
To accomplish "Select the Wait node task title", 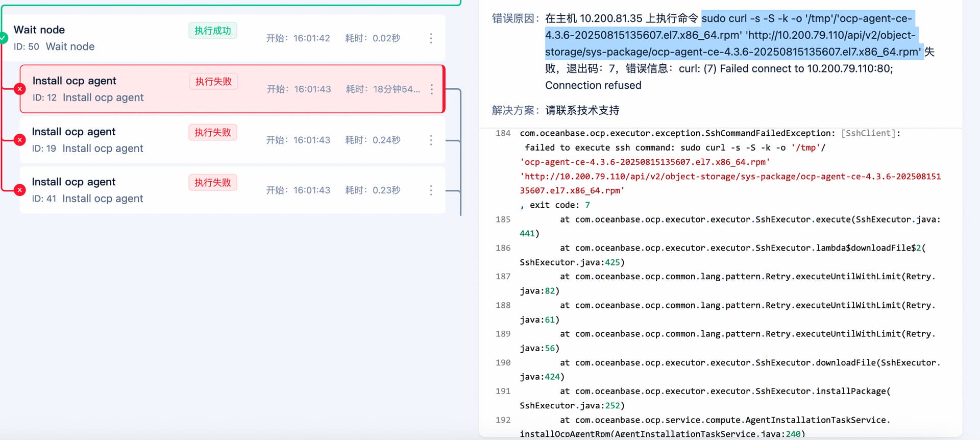I will (x=39, y=30).
